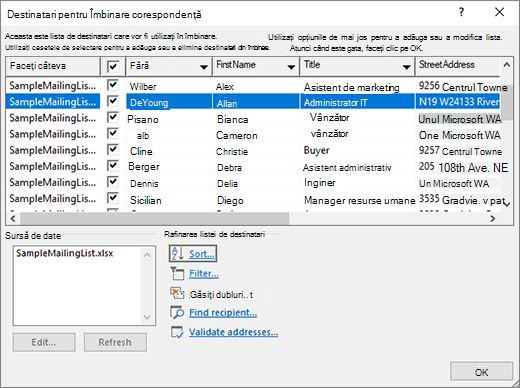Image resolution: width=520 pixels, height=388 pixels.
Task: Select SampleMailingList.xlsx in data source list
Action: pos(65,253)
